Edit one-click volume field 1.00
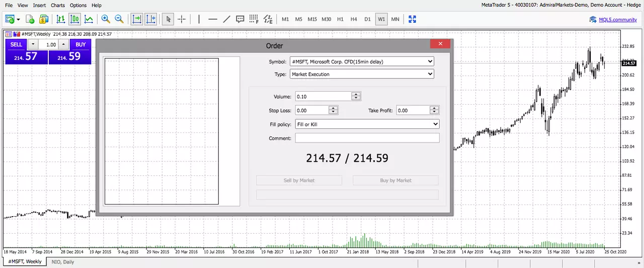The image size is (644, 268). pyautogui.click(x=48, y=44)
